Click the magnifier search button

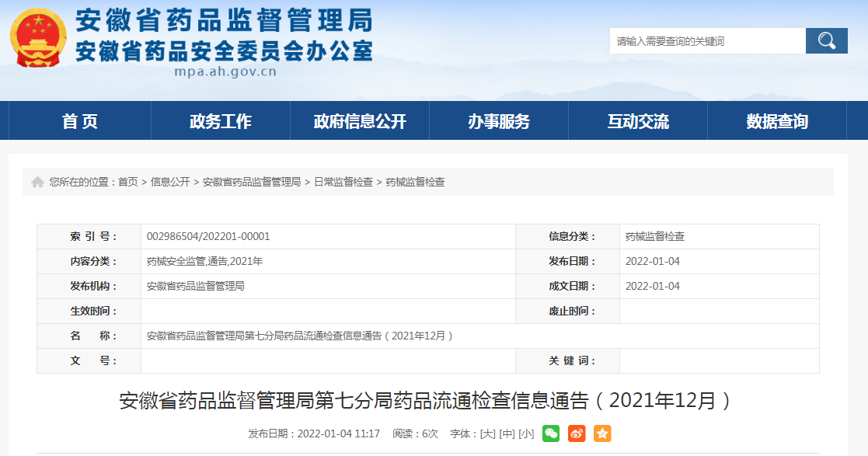coord(826,41)
